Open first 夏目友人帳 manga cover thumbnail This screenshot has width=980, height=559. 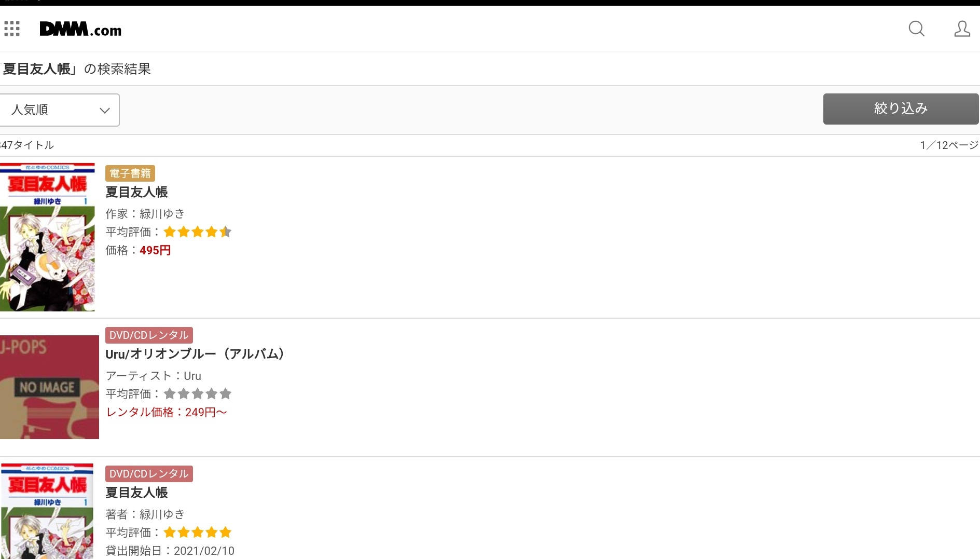(47, 237)
